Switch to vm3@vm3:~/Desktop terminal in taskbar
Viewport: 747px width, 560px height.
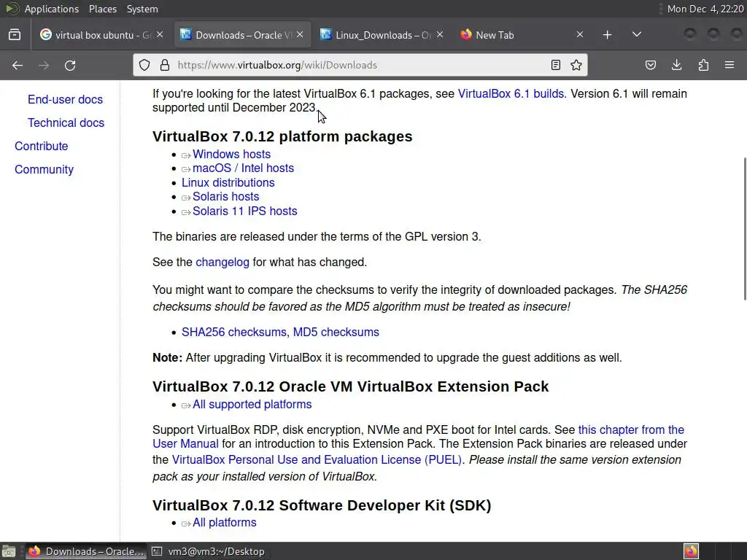[208, 551]
